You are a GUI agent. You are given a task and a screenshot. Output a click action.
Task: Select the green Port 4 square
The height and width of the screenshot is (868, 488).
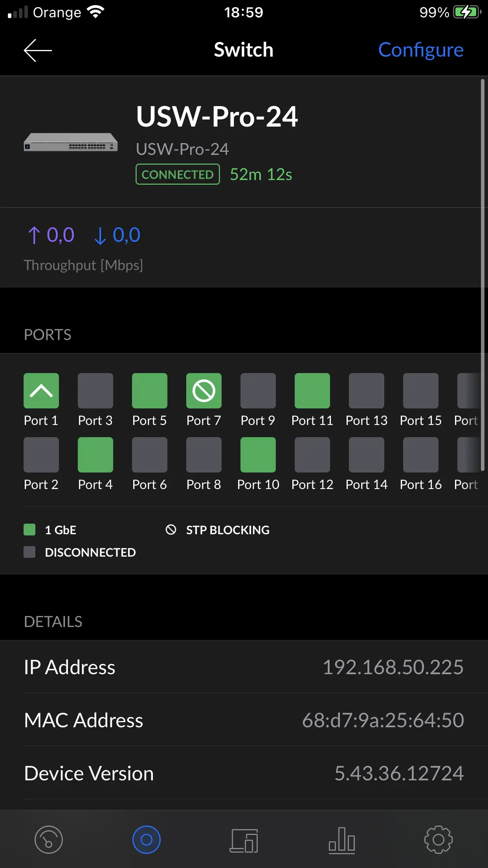point(95,455)
